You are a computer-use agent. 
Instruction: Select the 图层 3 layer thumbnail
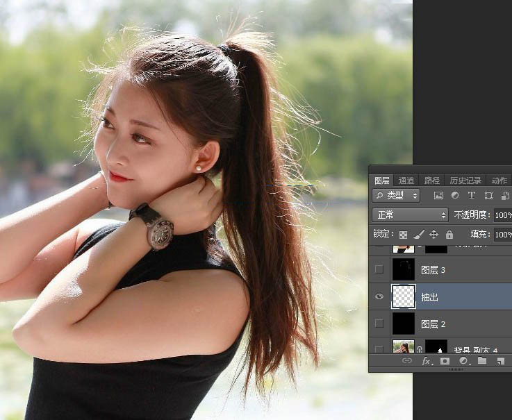pos(404,269)
